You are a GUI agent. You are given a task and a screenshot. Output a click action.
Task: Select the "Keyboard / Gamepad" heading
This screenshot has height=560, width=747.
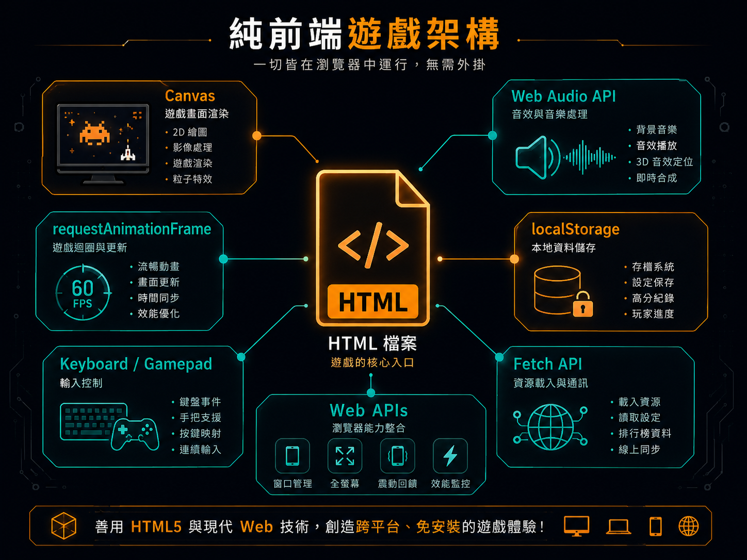click(136, 364)
